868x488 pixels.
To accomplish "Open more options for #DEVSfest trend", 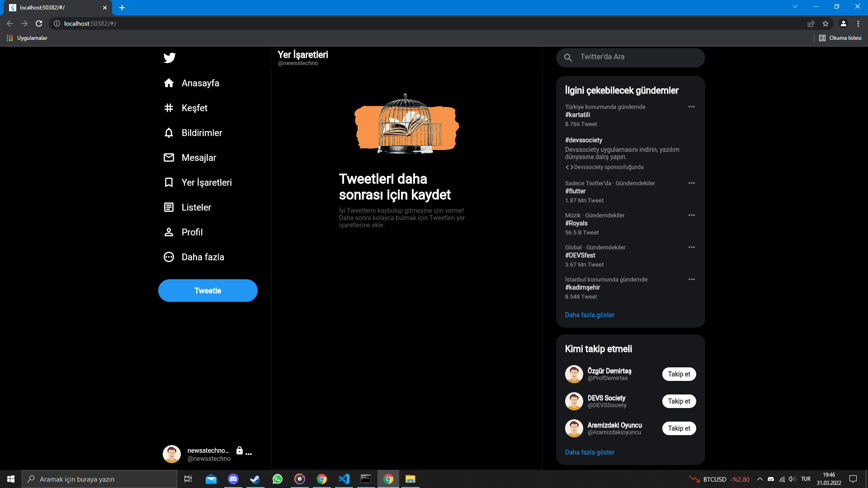I will click(x=692, y=247).
